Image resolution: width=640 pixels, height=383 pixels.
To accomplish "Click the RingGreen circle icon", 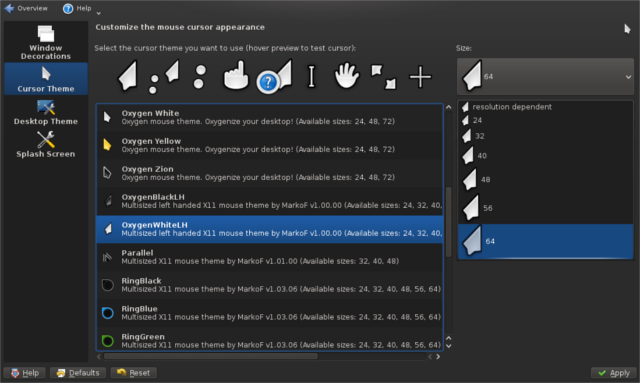I will pyautogui.click(x=108, y=341).
